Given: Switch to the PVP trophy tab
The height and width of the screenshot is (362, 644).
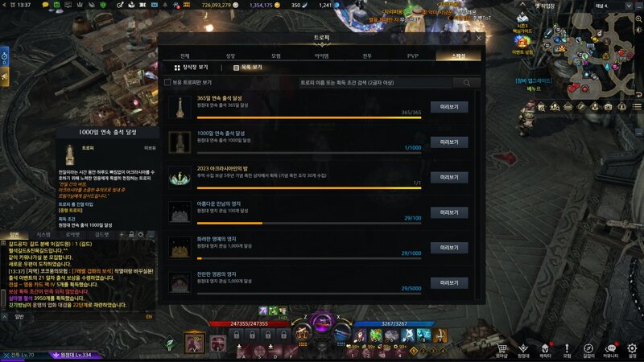Looking at the screenshot, I should pyautogui.click(x=412, y=56).
